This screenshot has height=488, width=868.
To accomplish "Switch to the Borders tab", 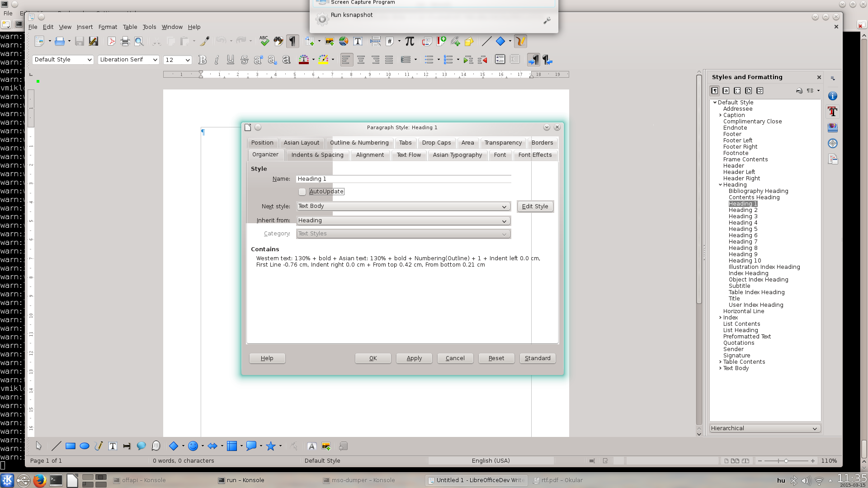I will [x=542, y=143].
